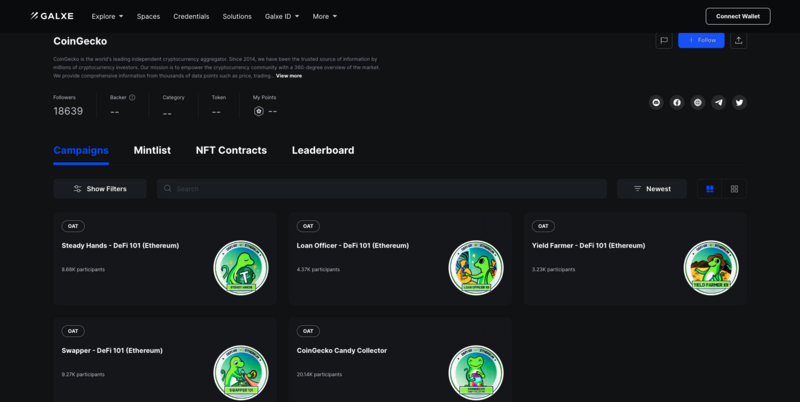Click the sort lines icon beside Newest

637,189
